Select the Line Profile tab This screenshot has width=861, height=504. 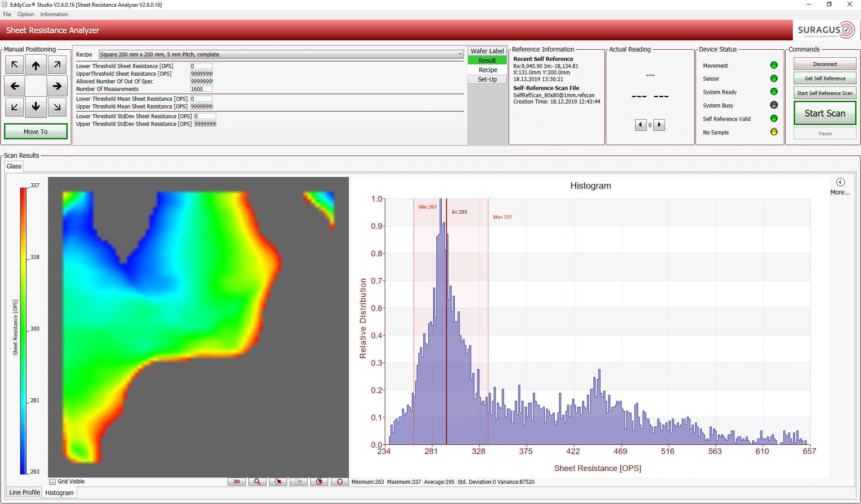[x=24, y=493]
